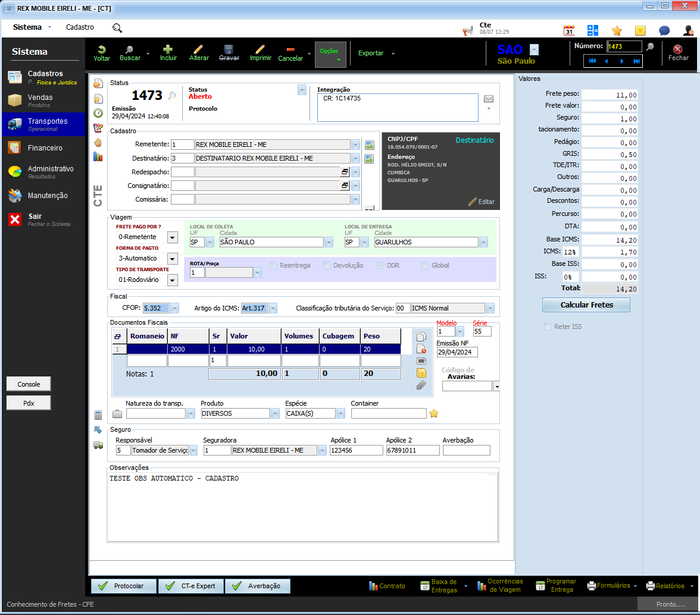
Task: Toggle the Devolução checkbox
Action: [x=327, y=265]
